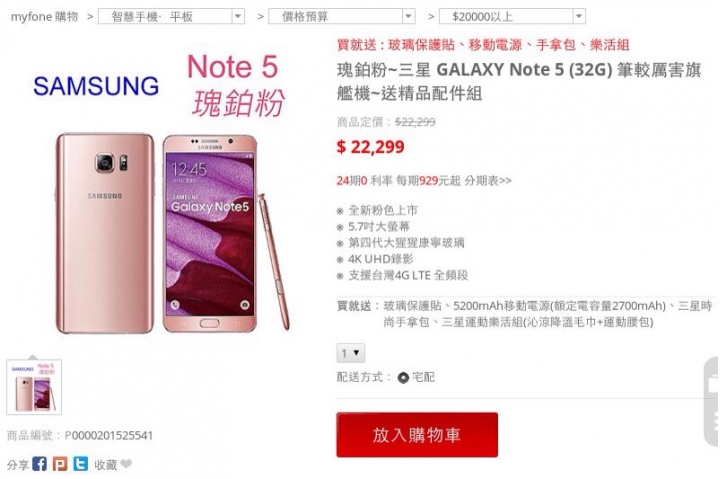Open the red 買就送 promotion text
The height and width of the screenshot is (479, 720).
(x=483, y=45)
